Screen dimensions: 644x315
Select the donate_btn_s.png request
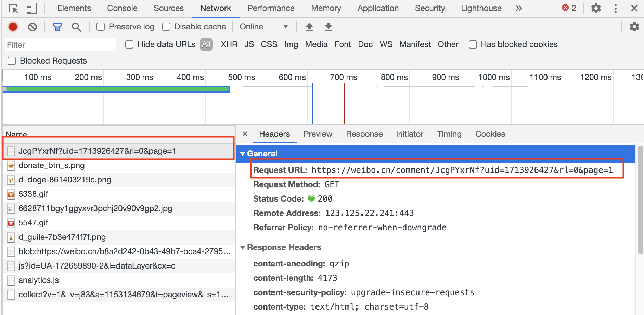pyautogui.click(x=119, y=165)
